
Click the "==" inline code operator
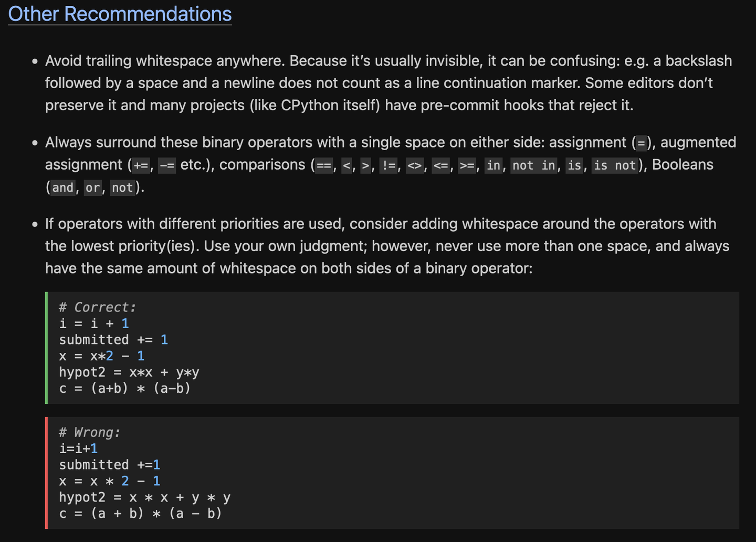coord(324,165)
